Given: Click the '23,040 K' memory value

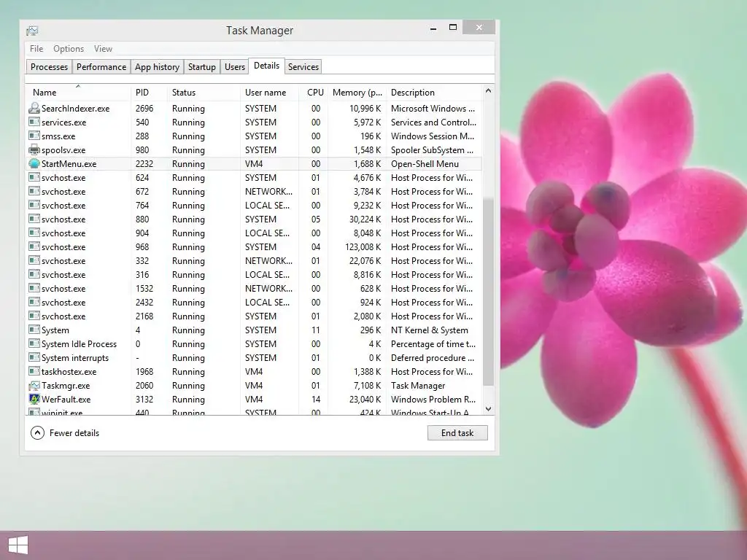Looking at the screenshot, I should 365,399.
